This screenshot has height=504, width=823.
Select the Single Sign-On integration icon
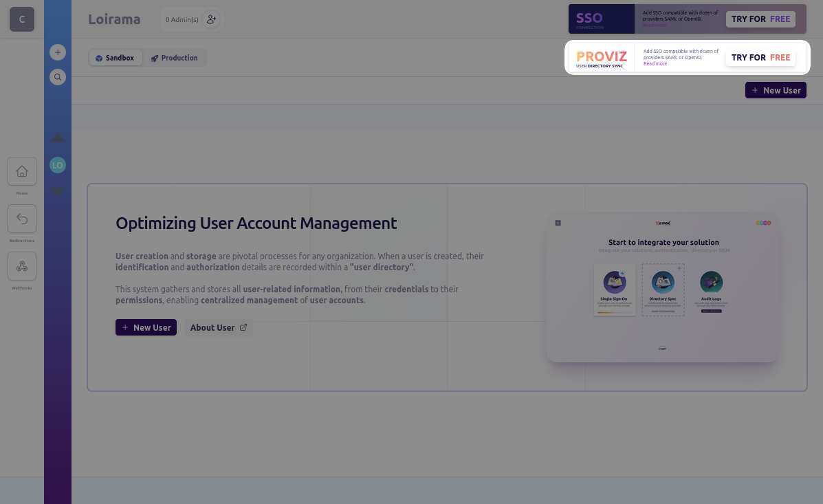coord(615,283)
